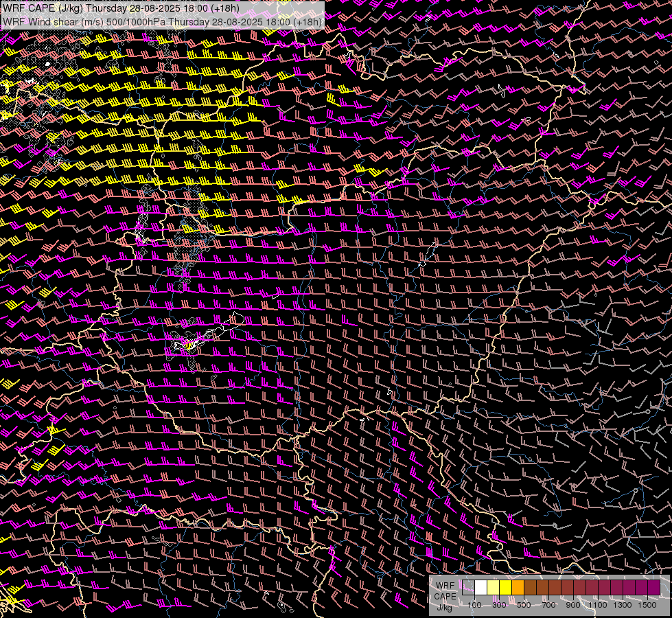Click the 900 legend tick label

coord(573,605)
